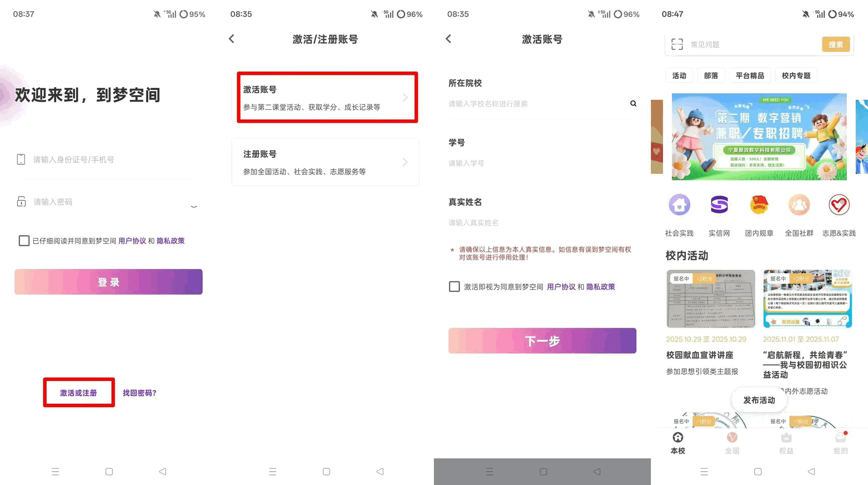
Task: Tap the 团内规章 emblem icon
Action: click(759, 205)
